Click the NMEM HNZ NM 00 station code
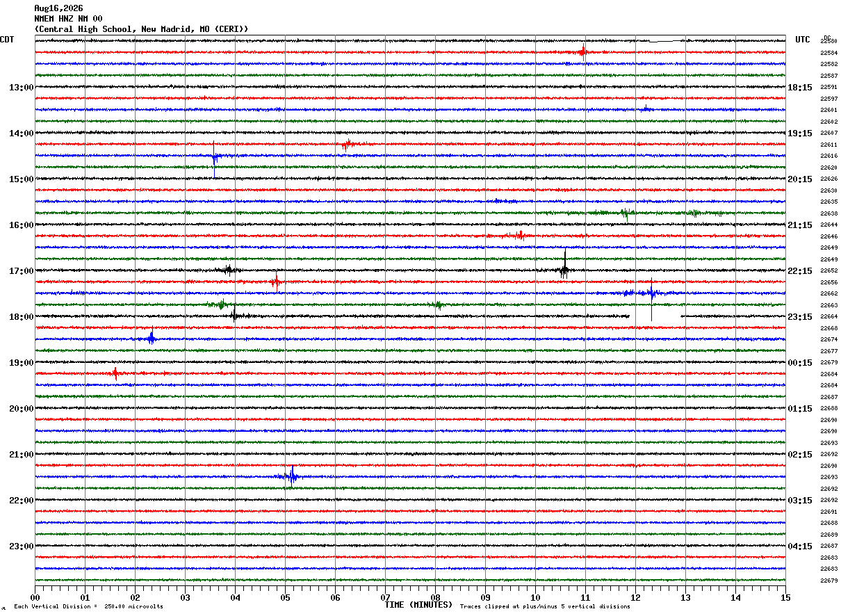The height and width of the screenshot is (616, 841). (68, 19)
